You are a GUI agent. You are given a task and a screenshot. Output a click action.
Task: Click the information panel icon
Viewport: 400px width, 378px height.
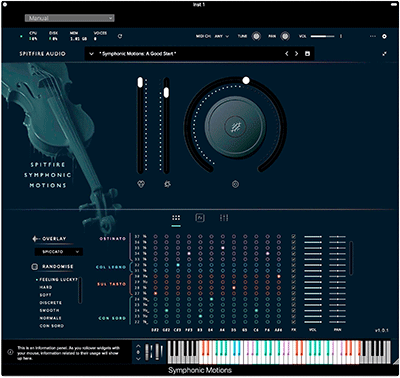pos(10,351)
